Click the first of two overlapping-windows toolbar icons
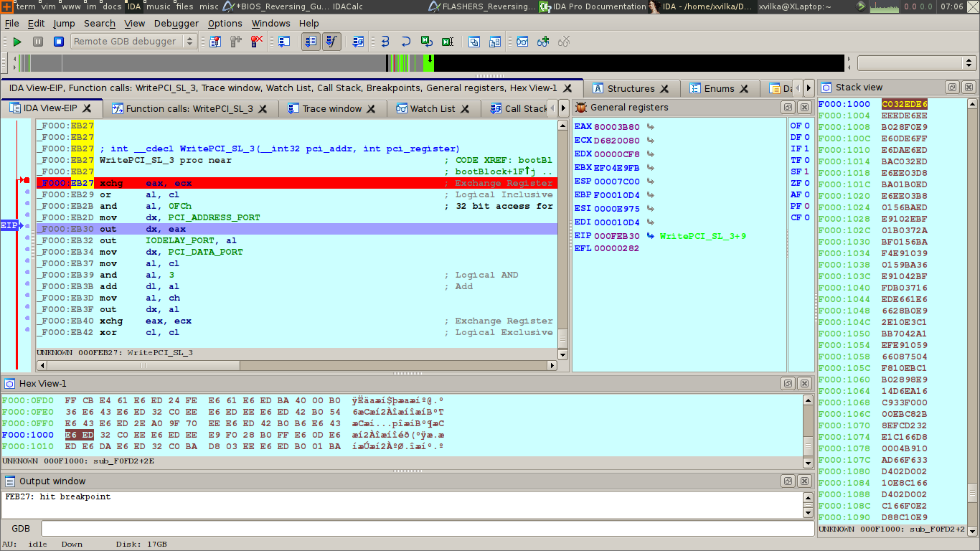Image resolution: width=980 pixels, height=551 pixels. [474, 42]
